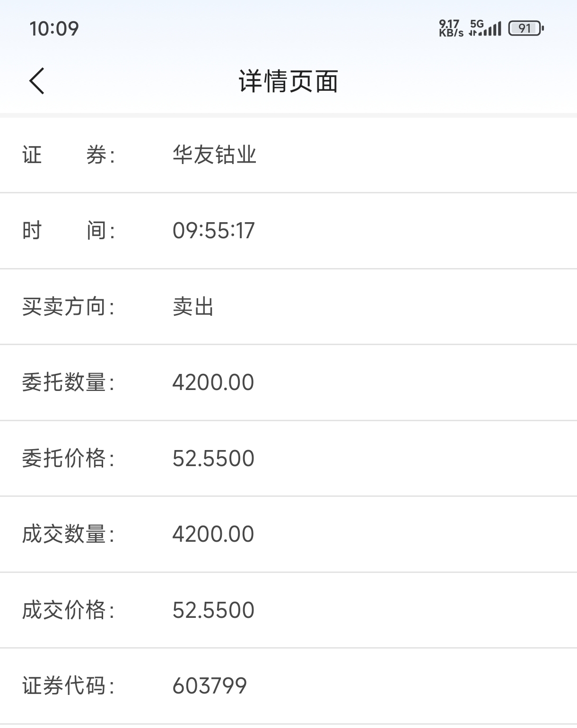The width and height of the screenshot is (577, 728).
Task: Select the 成交价格 label
Action: 69,610
